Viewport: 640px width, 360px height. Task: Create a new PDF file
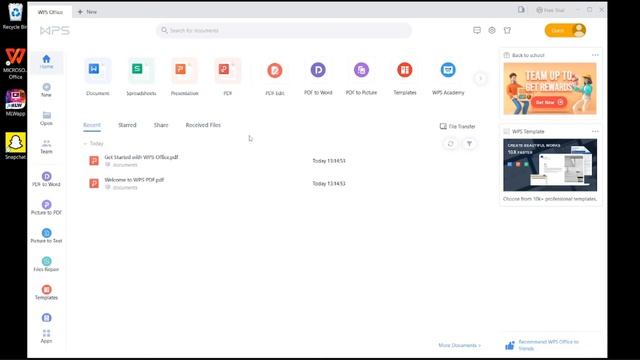pos(228,77)
